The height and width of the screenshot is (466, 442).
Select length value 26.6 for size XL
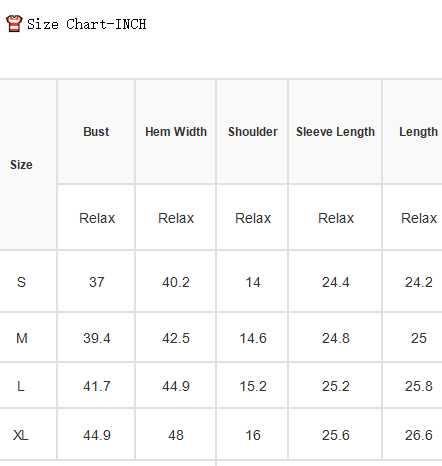click(419, 435)
